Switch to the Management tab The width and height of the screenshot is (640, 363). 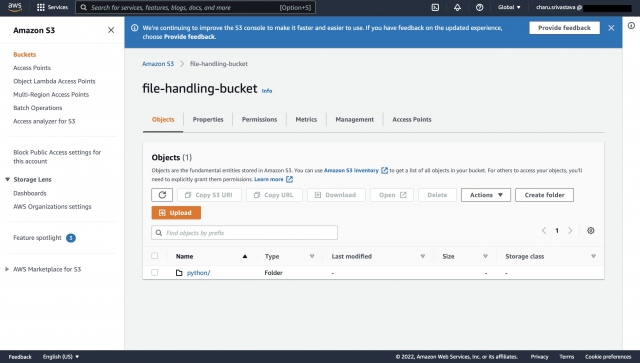354,119
